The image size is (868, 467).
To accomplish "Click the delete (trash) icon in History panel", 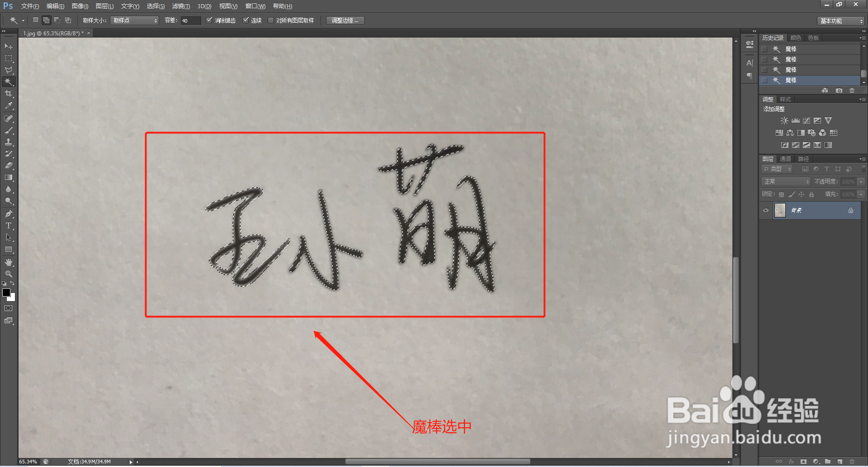I will pyautogui.click(x=852, y=90).
